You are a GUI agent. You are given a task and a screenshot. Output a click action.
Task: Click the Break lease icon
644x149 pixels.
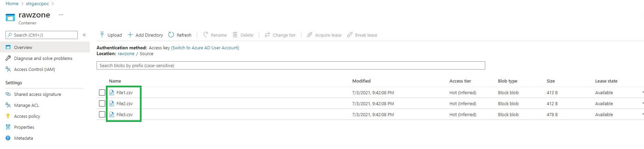[350, 35]
